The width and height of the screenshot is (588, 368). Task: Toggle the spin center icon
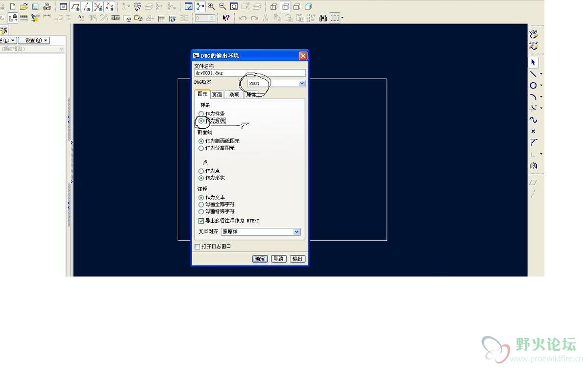click(200, 6)
